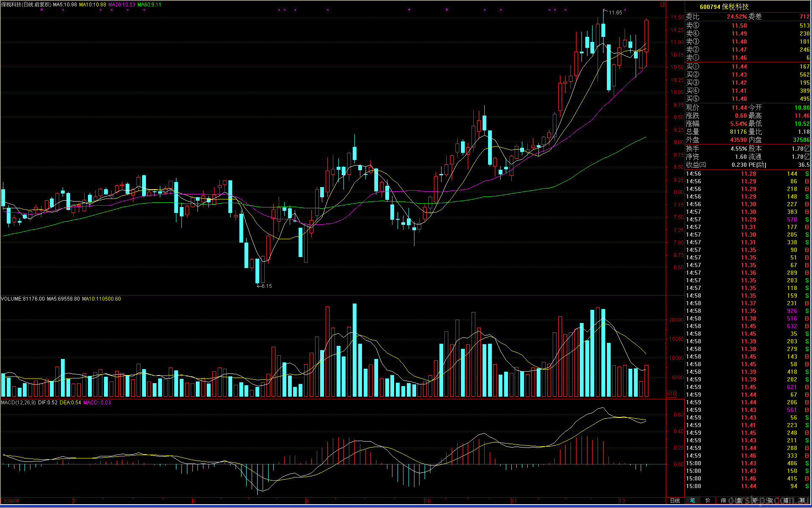
Task: Open the 筹 chip-distribution tab
Action: pyautogui.click(x=802, y=500)
